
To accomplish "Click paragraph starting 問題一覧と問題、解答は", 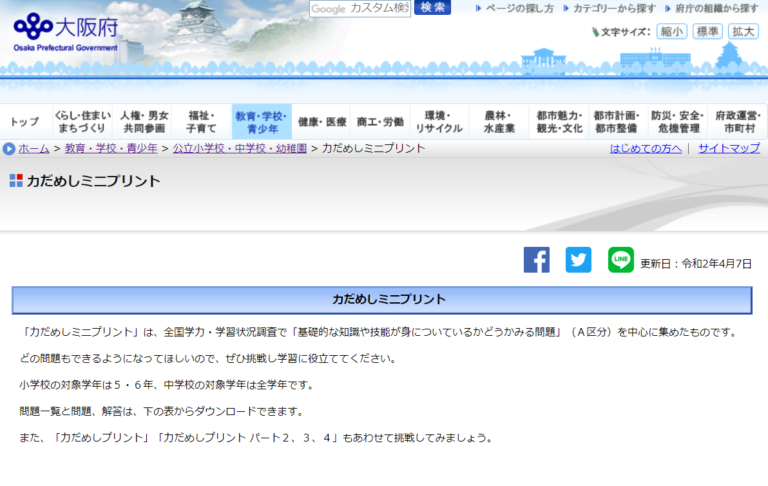I will [x=161, y=412].
